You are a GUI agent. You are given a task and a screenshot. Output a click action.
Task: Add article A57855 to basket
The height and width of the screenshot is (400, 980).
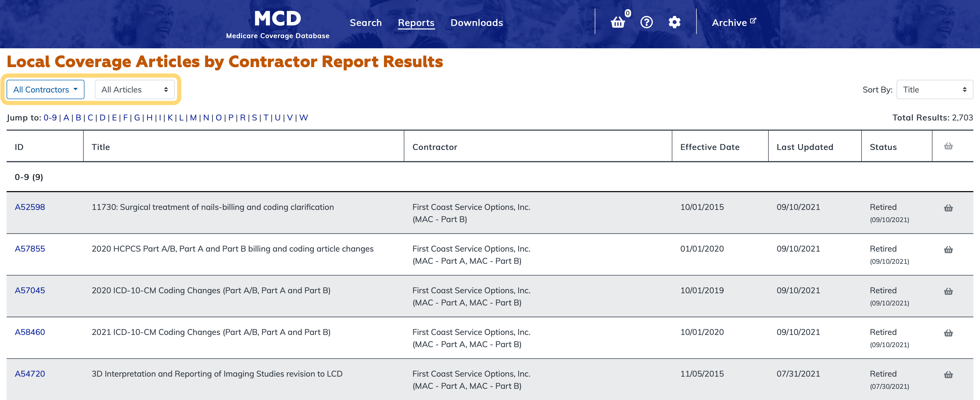pyautogui.click(x=948, y=250)
